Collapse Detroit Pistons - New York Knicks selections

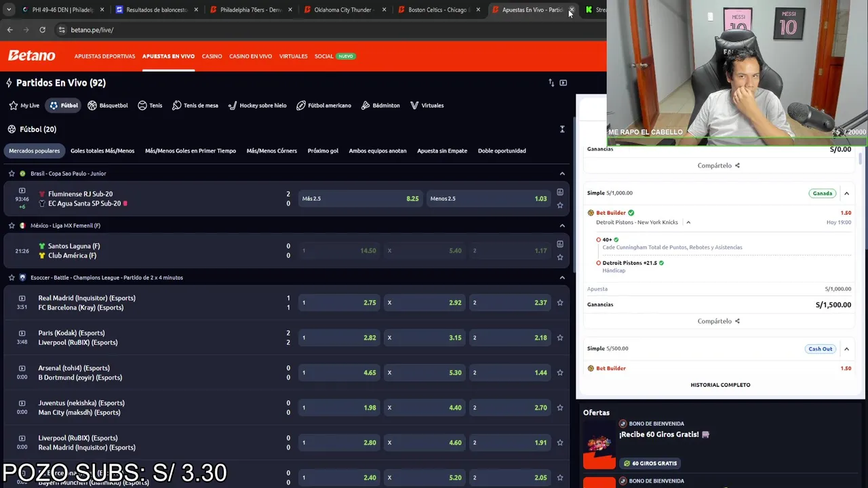[x=688, y=222]
